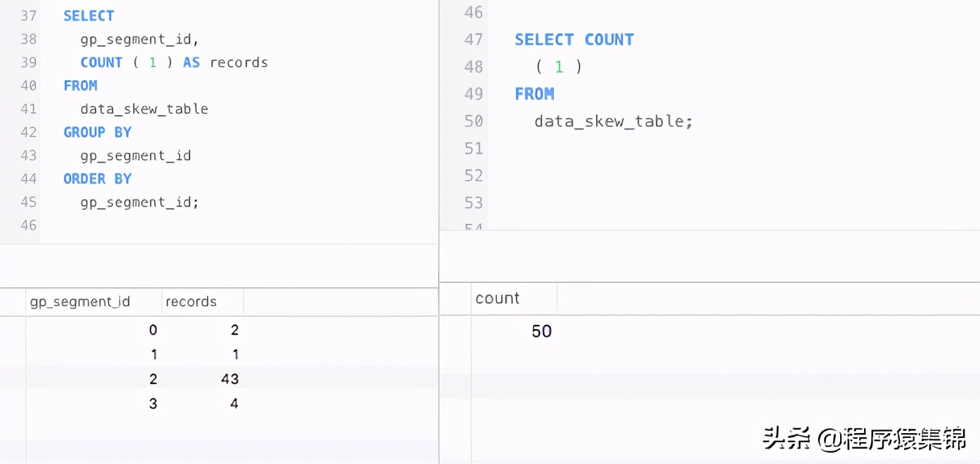Click the gp_segment_id cell in the 43-records row
Screen dimensions: 980x464
pos(94,379)
